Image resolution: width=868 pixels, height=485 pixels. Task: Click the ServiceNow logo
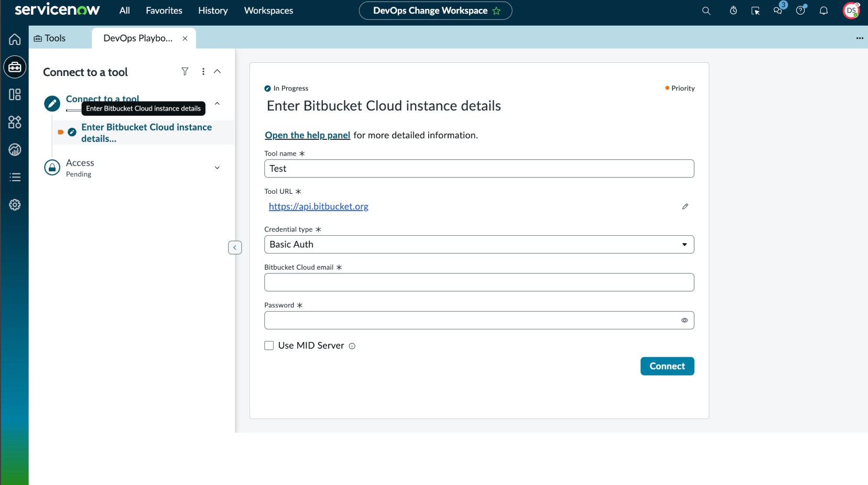click(x=57, y=9)
